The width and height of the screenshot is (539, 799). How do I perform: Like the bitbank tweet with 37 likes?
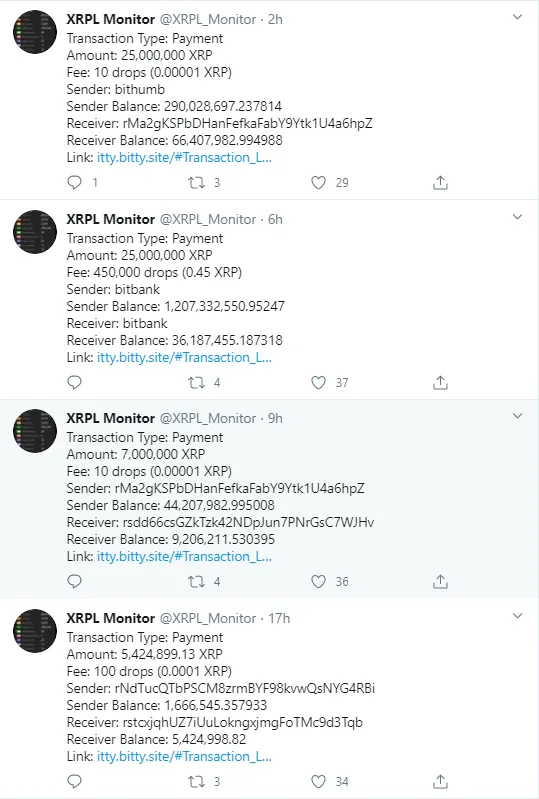tap(318, 382)
